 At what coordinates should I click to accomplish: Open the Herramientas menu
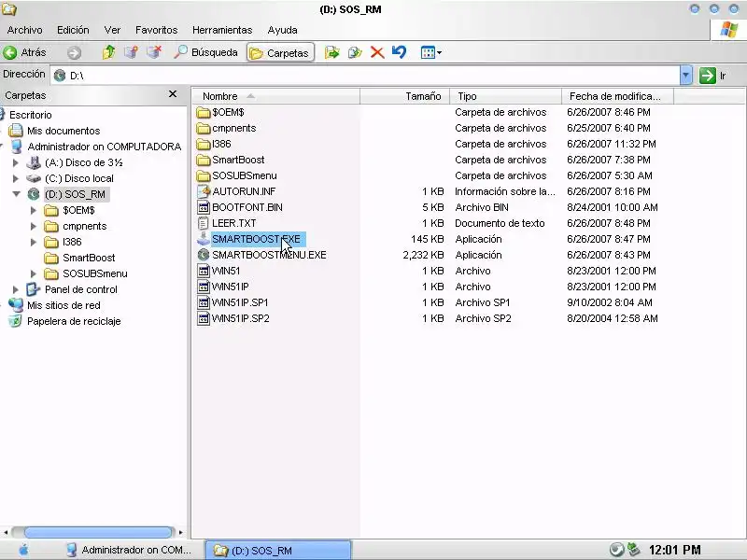click(x=222, y=30)
